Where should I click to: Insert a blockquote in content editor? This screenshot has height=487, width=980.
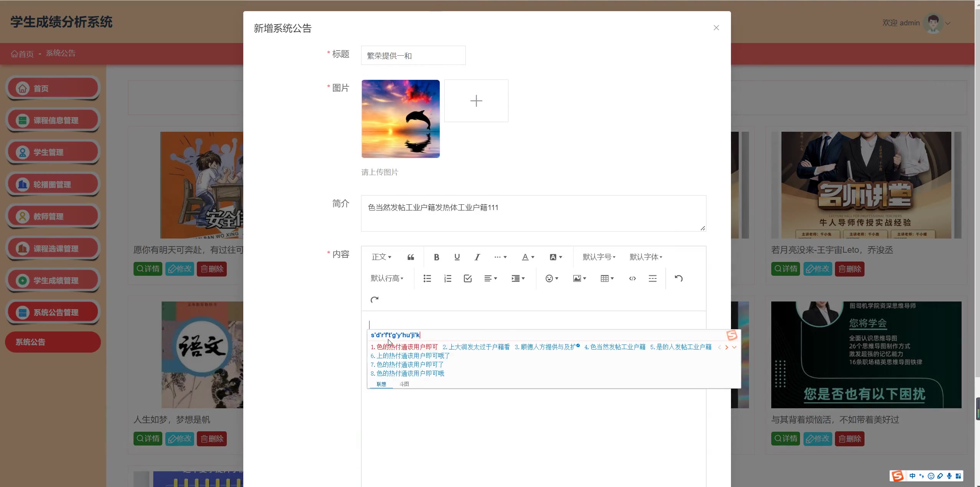tap(411, 257)
